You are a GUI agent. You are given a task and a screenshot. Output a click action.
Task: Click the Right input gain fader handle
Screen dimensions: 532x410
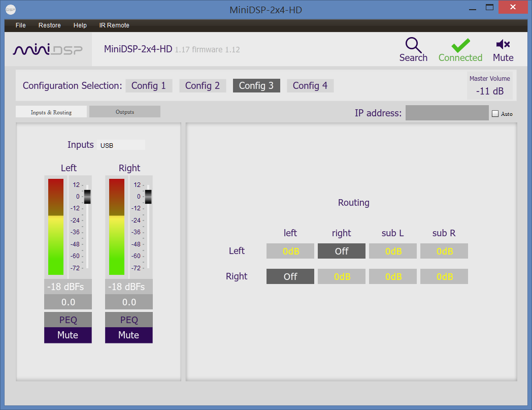tap(148, 197)
